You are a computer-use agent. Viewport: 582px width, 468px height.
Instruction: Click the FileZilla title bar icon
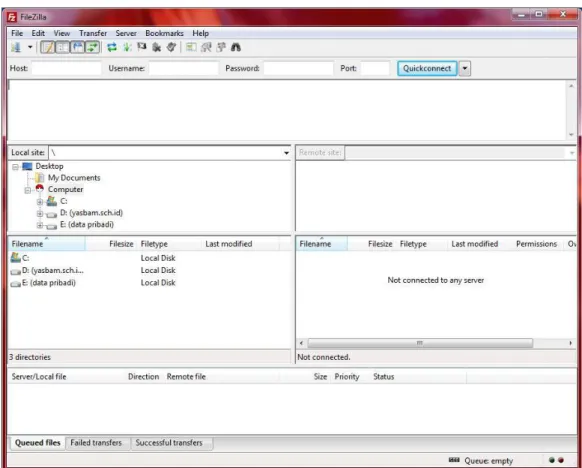point(12,17)
